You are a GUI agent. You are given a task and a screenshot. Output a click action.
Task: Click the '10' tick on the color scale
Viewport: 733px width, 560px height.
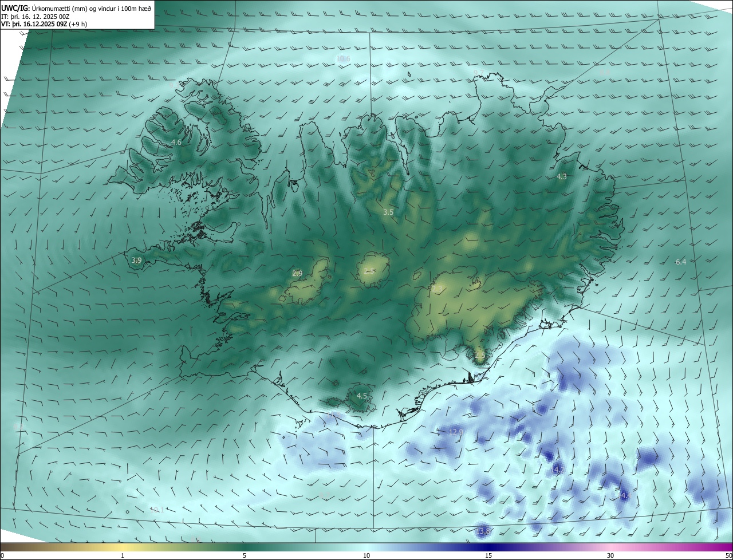[x=366, y=555]
